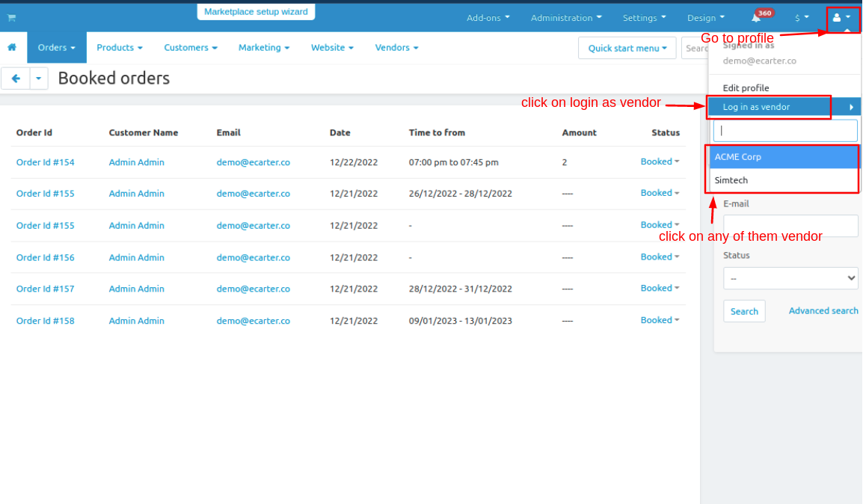Expand the Quick start menu
Viewport: 866px width, 504px height.
[627, 48]
